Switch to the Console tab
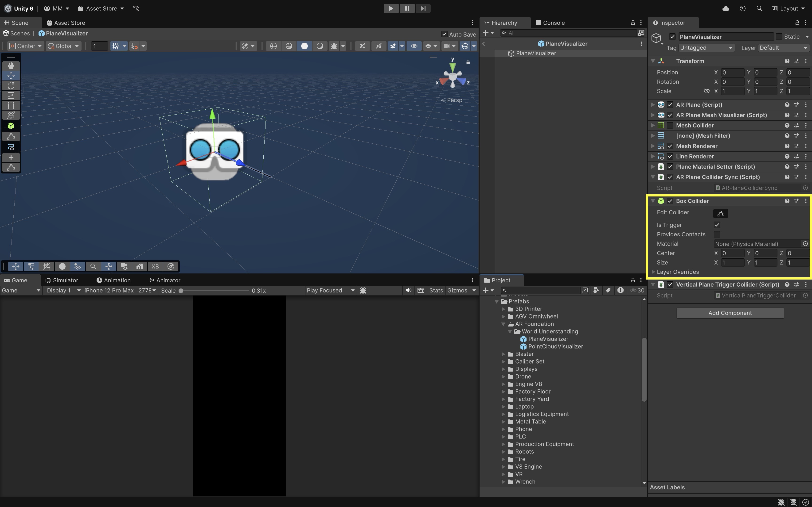Viewport: 812px width, 507px height. tap(550, 23)
